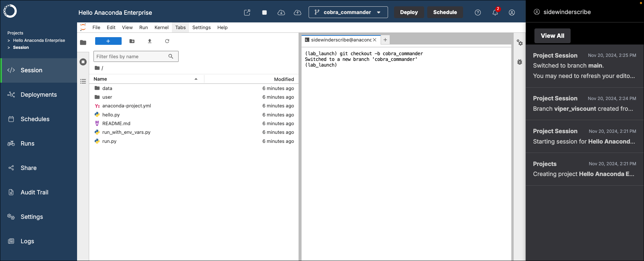This screenshot has height=261, width=644.
Task: Open the property inspector gears icon
Action: tap(520, 42)
